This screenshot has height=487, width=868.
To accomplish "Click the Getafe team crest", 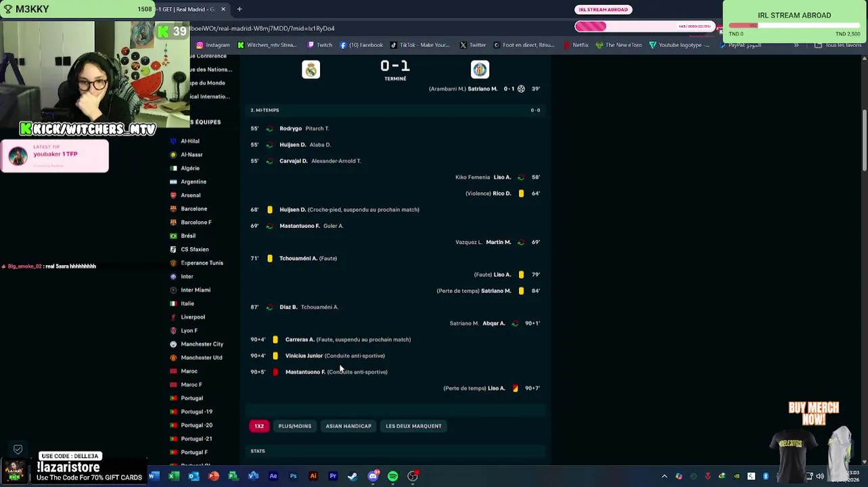I will (x=480, y=69).
